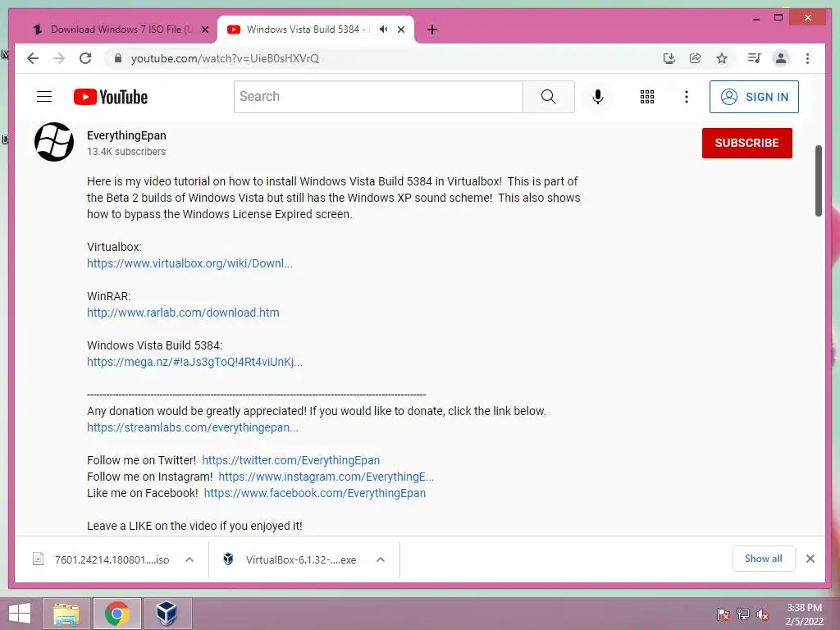Open YouTube settings three-dot menu
This screenshot has height=630, width=840.
(687, 97)
